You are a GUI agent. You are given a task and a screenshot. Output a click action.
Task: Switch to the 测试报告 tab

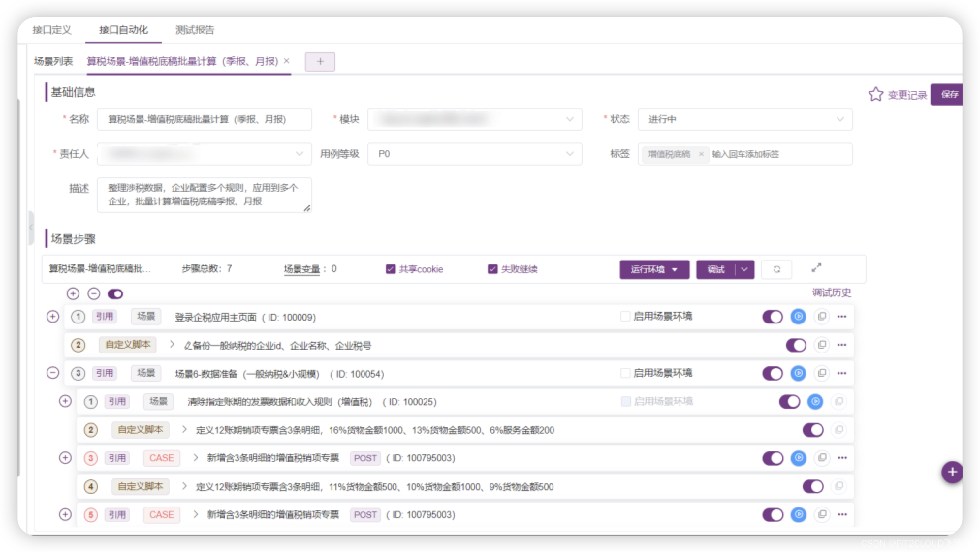click(195, 30)
